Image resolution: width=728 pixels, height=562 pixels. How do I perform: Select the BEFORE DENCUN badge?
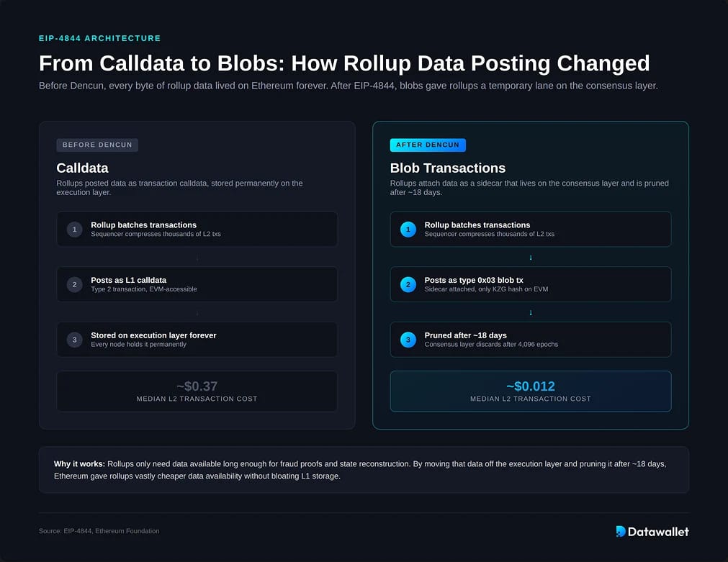click(x=97, y=145)
